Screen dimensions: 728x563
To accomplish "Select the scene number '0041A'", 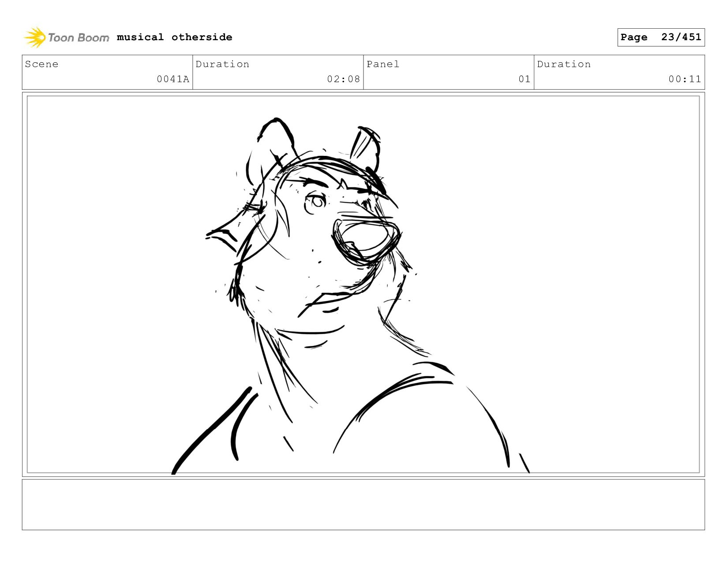I will point(173,79).
